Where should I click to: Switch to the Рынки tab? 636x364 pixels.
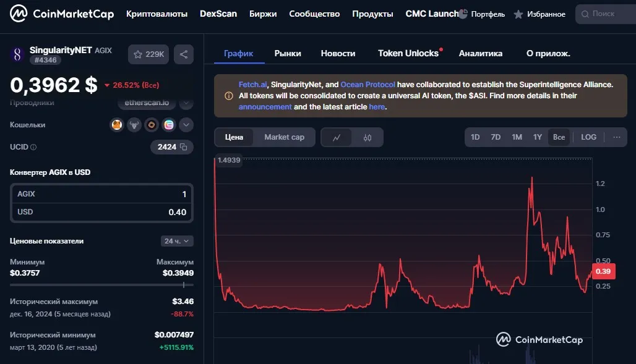[x=288, y=54]
